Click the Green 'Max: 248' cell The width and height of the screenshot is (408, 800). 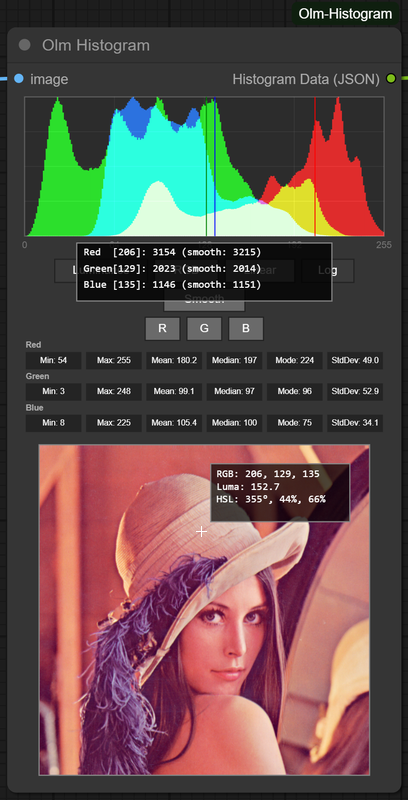[x=114, y=392]
